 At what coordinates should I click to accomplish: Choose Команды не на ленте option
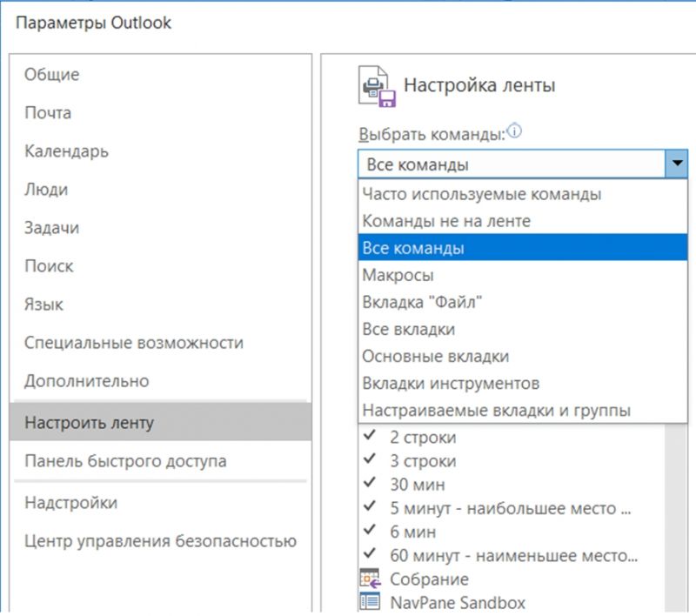click(523, 221)
